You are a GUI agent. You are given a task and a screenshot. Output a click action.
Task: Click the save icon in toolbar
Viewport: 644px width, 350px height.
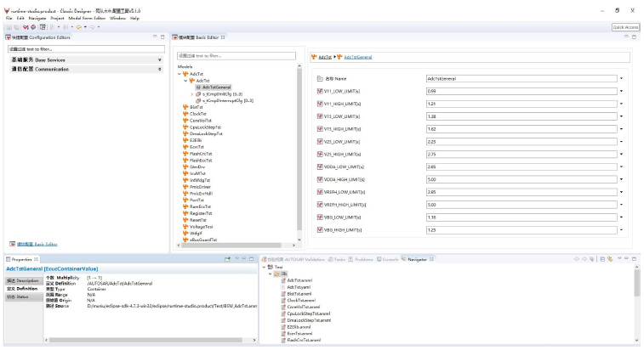click(9, 27)
